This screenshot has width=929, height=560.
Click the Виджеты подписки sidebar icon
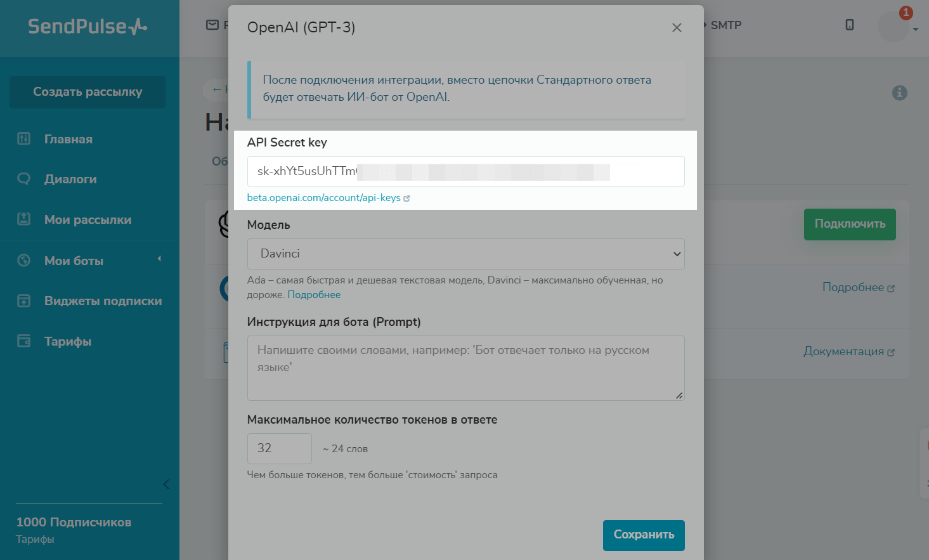(23, 301)
